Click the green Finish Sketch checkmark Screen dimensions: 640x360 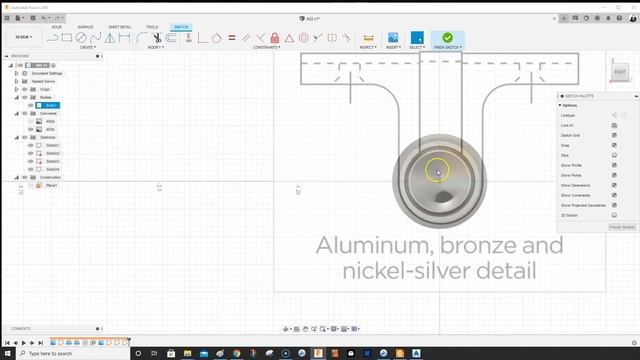pos(448,38)
